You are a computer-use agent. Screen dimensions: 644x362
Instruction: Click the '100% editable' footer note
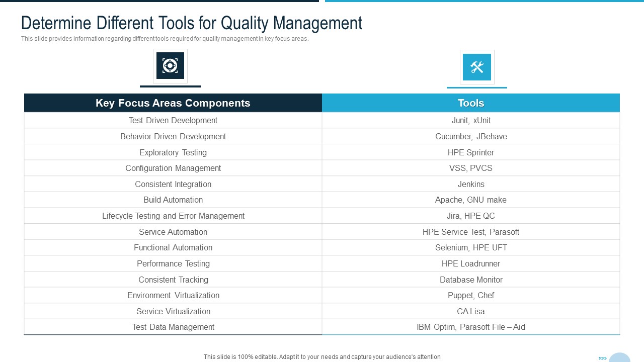coord(322,357)
